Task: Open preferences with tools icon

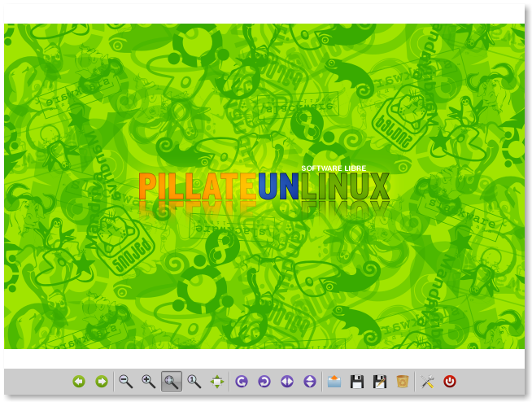Action: (427, 382)
